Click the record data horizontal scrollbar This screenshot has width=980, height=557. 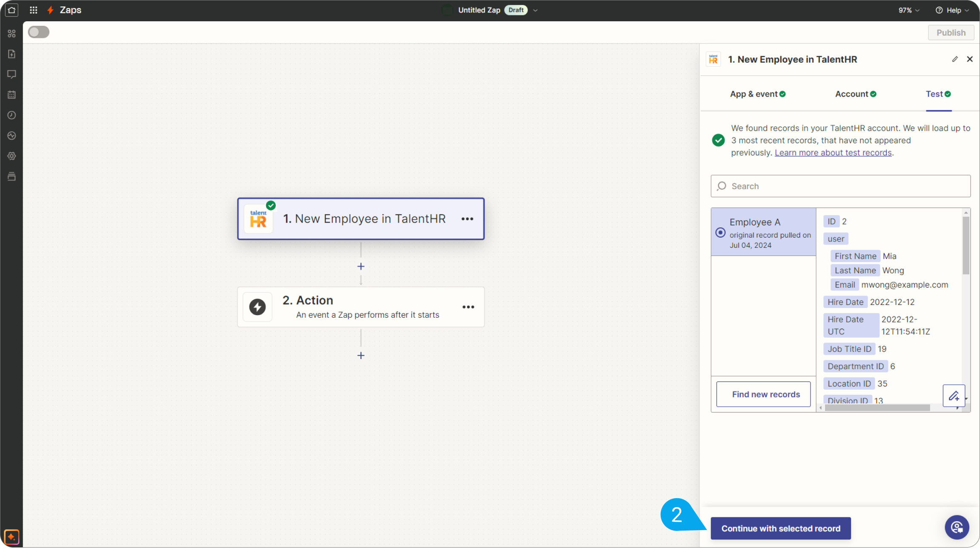click(877, 408)
